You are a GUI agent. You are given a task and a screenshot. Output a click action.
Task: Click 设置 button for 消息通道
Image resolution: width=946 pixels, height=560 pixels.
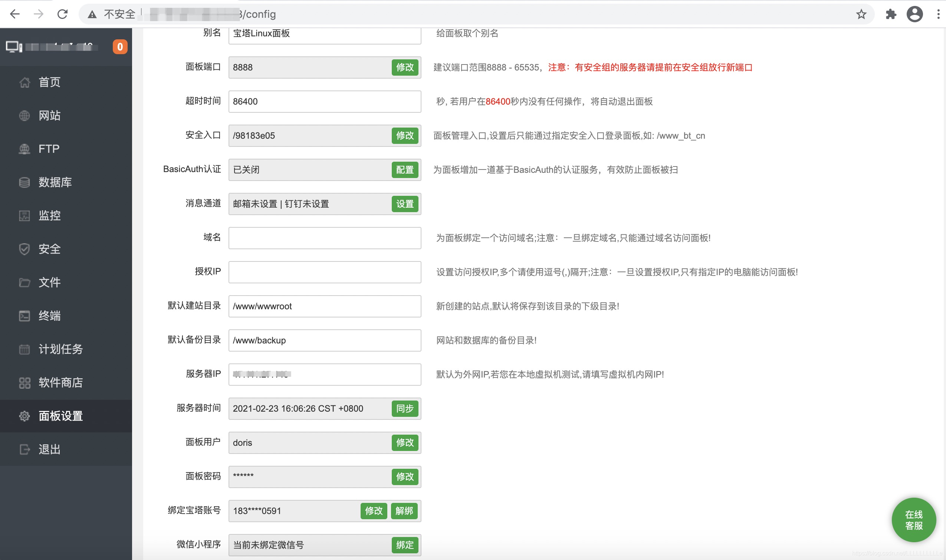pyautogui.click(x=405, y=204)
